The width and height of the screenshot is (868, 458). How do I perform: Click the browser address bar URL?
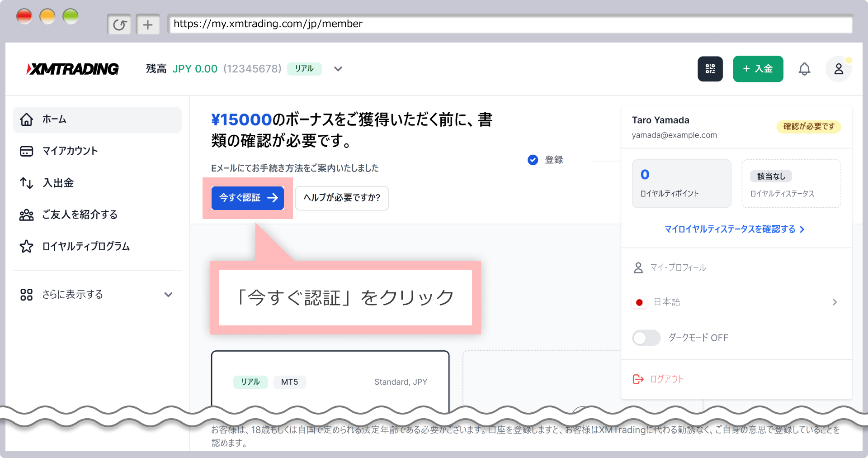[x=268, y=24]
